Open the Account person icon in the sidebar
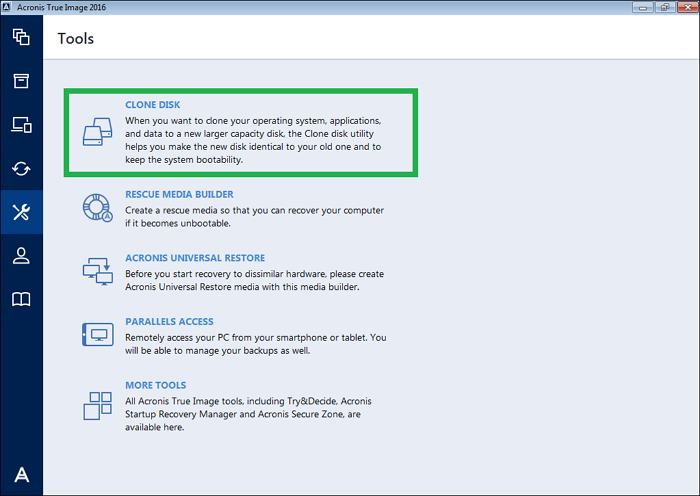The width and height of the screenshot is (700, 496). [21, 255]
